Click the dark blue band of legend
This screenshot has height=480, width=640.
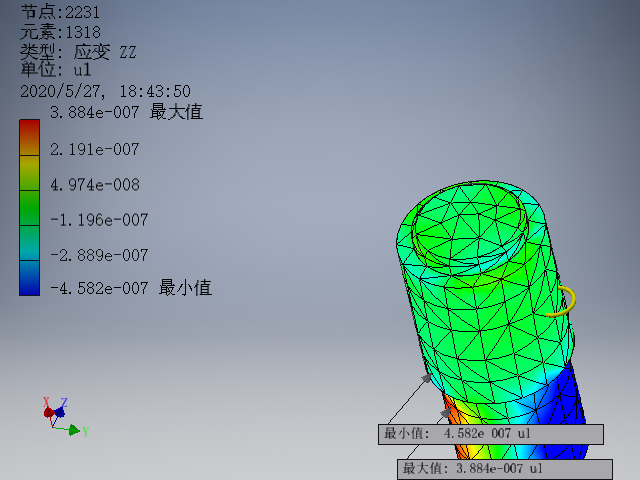click(x=29, y=278)
